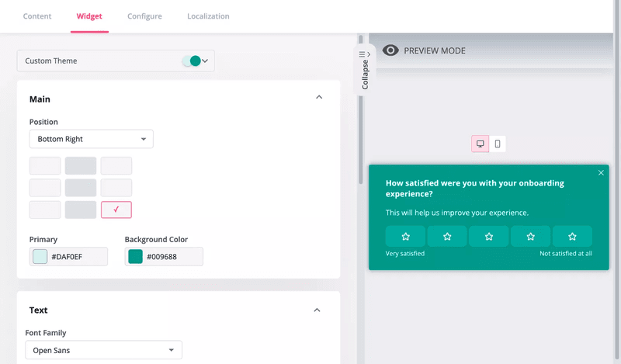The height and width of the screenshot is (364, 621).
Task: Collapse the Main section
Action: tap(319, 97)
